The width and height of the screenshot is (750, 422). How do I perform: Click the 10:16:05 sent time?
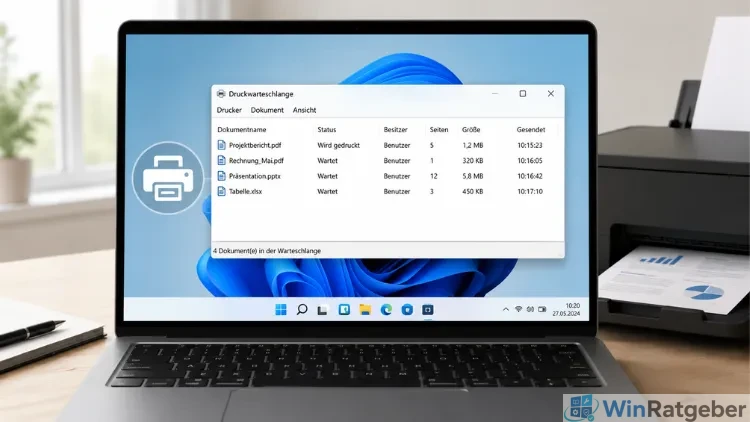[x=529, y=161]
